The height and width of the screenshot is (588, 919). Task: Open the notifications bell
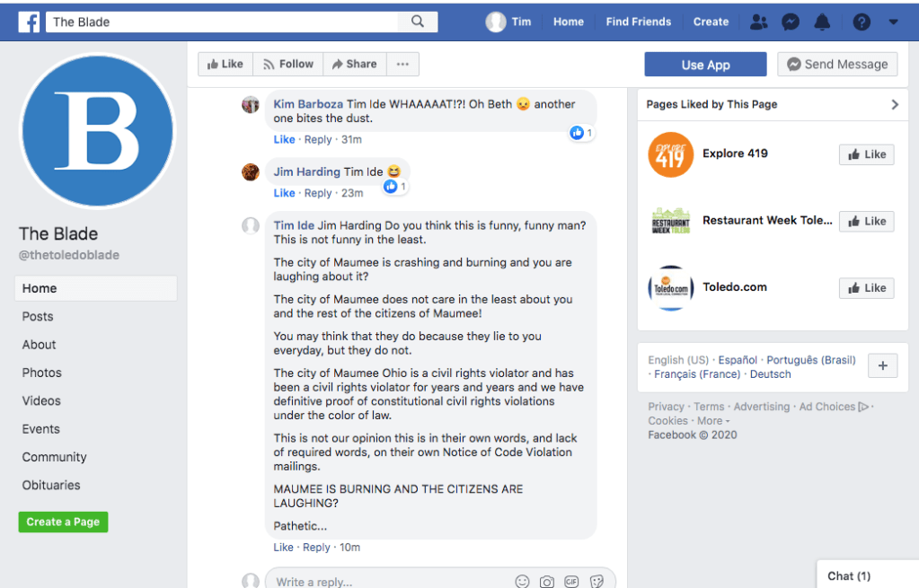pyautogui.click(x=822, y=22)
